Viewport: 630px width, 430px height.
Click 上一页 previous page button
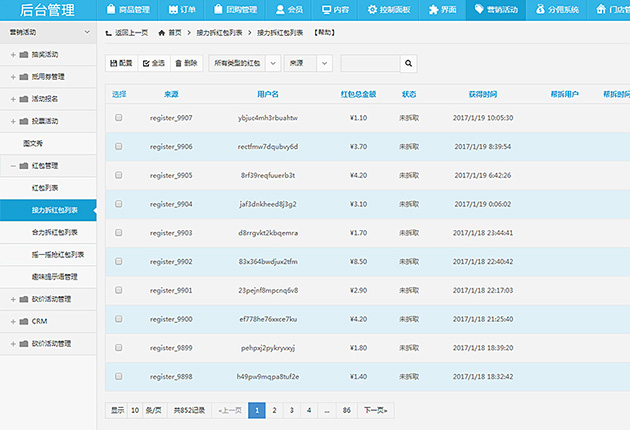230,410
